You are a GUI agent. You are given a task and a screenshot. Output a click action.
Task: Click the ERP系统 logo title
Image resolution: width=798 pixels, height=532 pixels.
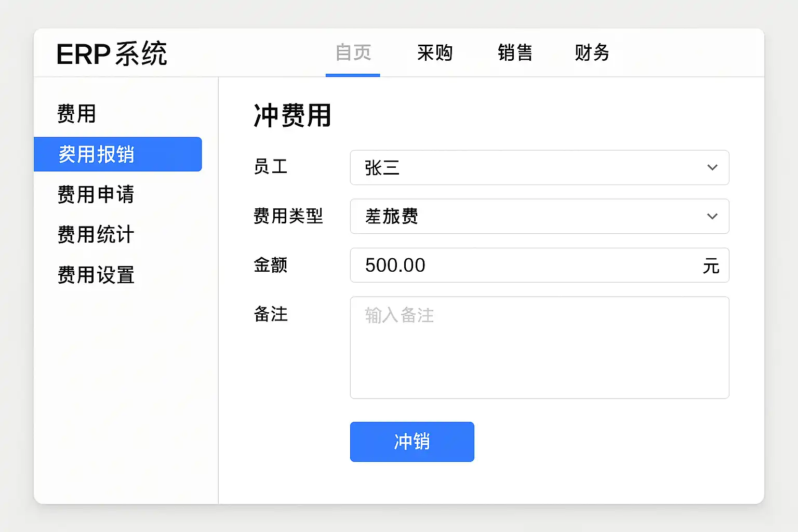(x=111, y=54)
